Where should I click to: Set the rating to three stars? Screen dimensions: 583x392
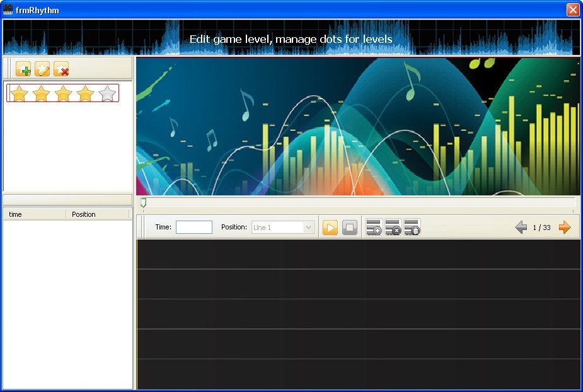click(x=64, y=93)
